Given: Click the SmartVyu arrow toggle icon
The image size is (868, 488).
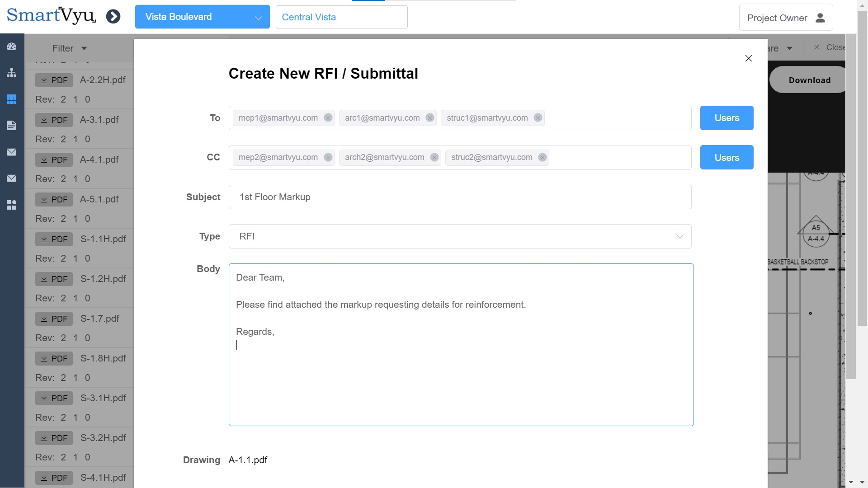Looking at the screenshot, I should coord(113,17).
